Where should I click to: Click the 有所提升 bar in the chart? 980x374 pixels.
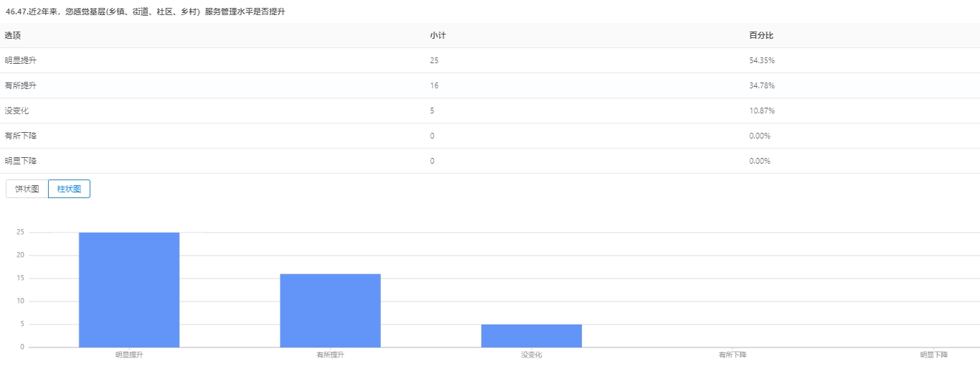click(x=330, y=310)
